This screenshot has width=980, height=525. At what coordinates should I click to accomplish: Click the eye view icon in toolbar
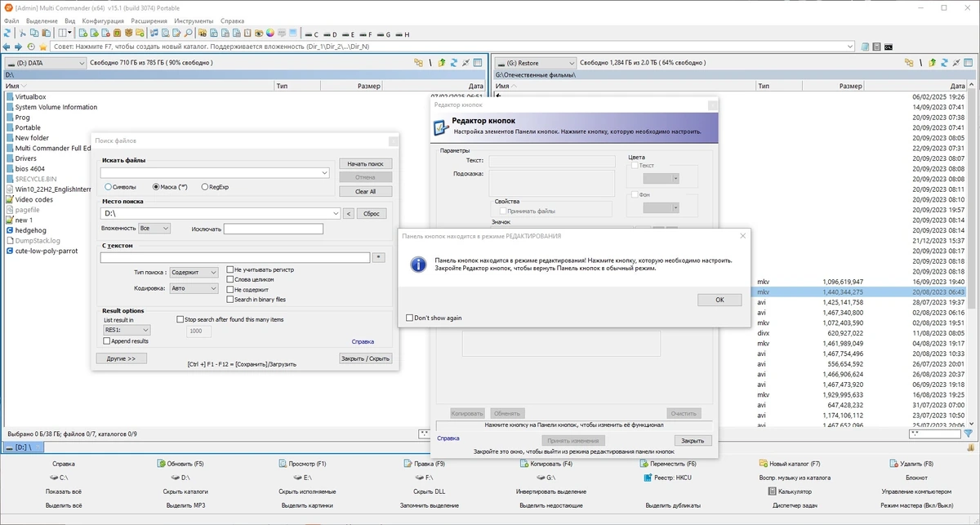click(259, 33)
